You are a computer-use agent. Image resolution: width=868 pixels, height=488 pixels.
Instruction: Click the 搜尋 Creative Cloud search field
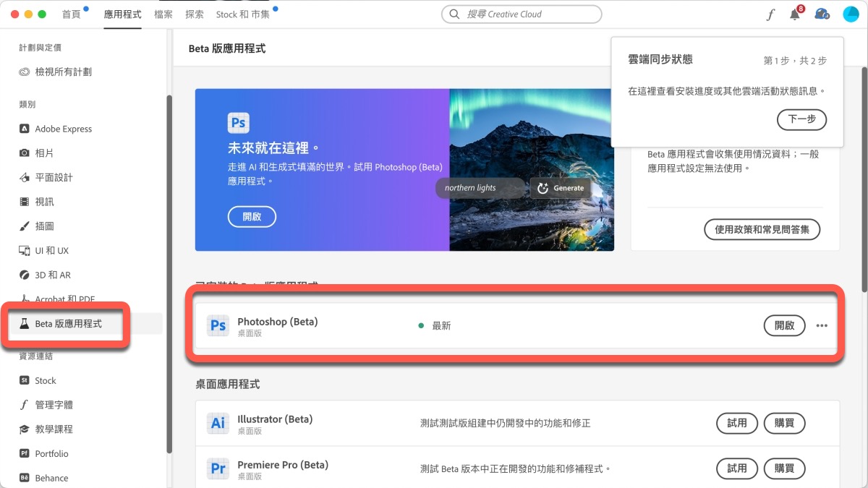click(522, 14)
